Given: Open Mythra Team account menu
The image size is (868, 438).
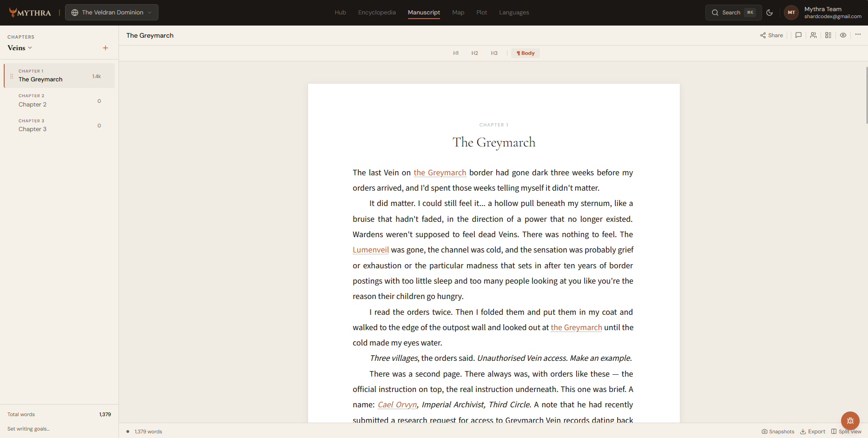Looking at the screenshot, I should point(833,13).
